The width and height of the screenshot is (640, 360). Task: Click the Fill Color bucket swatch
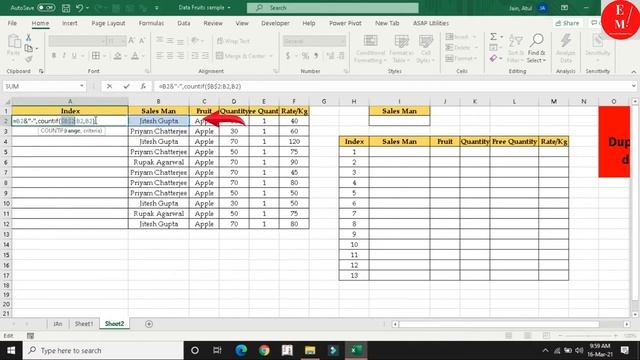pyautogui.click(x=118, y=56)
